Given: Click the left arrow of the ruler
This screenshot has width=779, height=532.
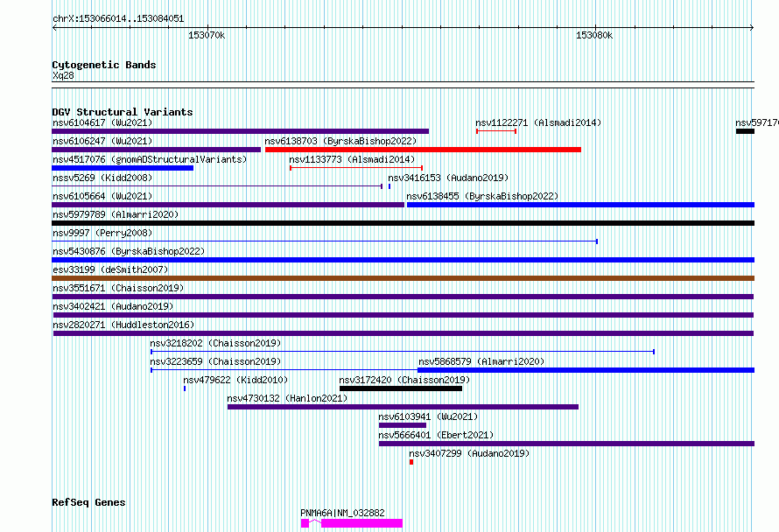Looking at the screenshot, I should (x=54, y=28).
